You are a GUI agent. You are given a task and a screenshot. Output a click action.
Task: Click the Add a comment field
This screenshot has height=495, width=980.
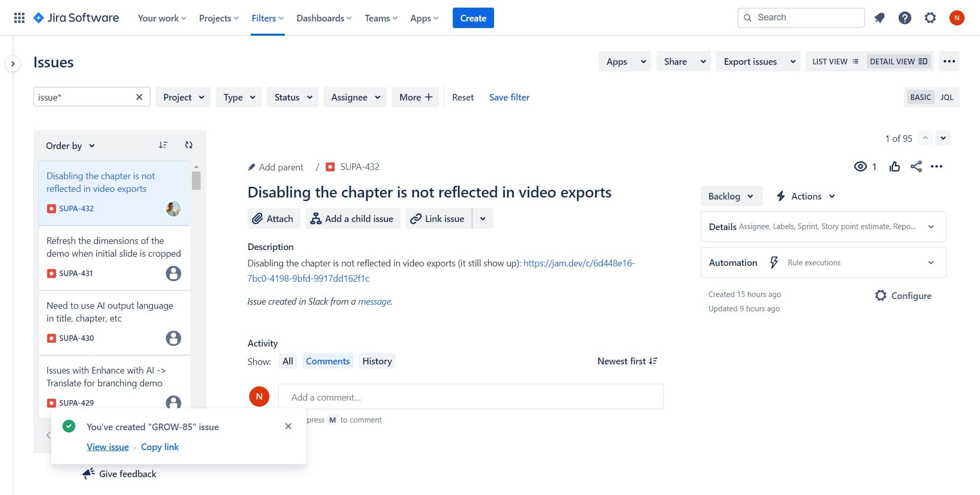(x=470, y=397)
